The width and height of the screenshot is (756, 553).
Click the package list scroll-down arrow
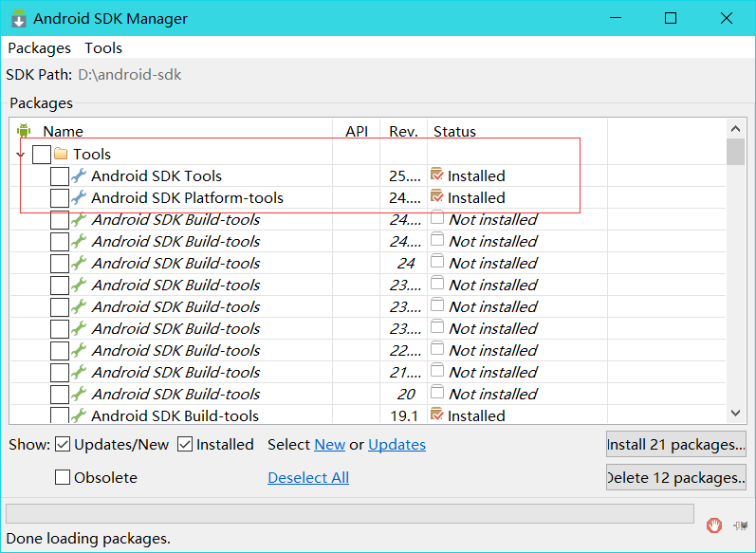pos(735,413)
